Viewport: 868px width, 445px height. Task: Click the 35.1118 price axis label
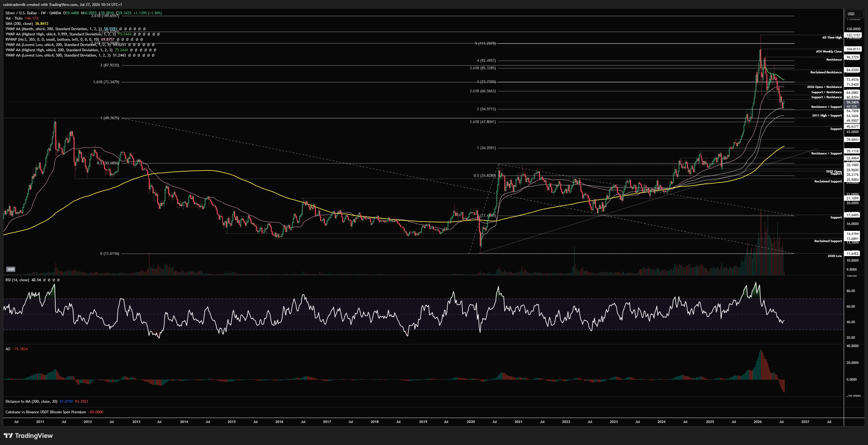852,151
